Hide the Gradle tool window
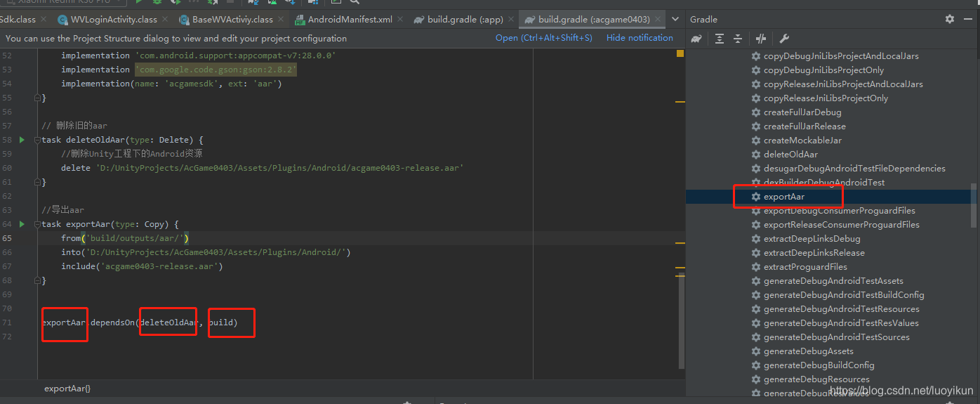Screen dimensions: 980x404 pos(969,19)
